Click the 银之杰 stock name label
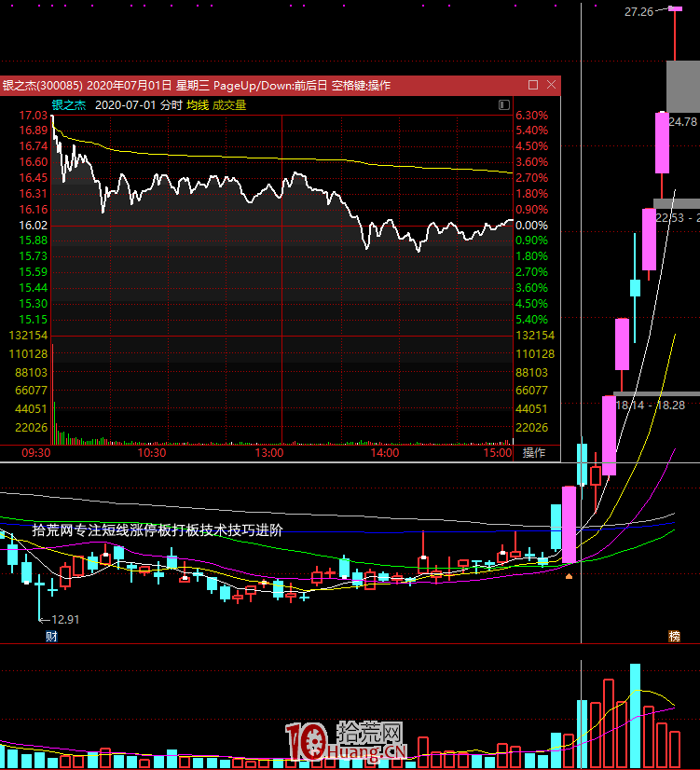Image resolution: width=700 pixels, height=770 pixels. tap(69, 105)
